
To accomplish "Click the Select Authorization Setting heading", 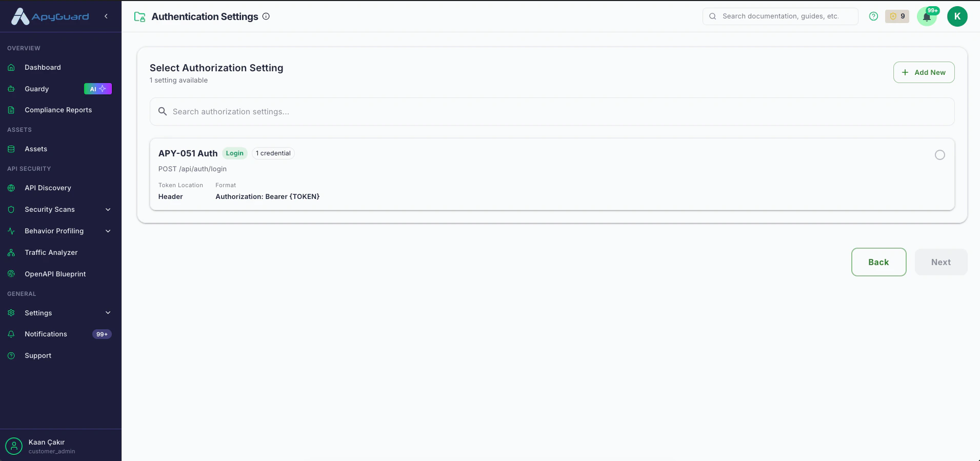I will pos(216,68).
